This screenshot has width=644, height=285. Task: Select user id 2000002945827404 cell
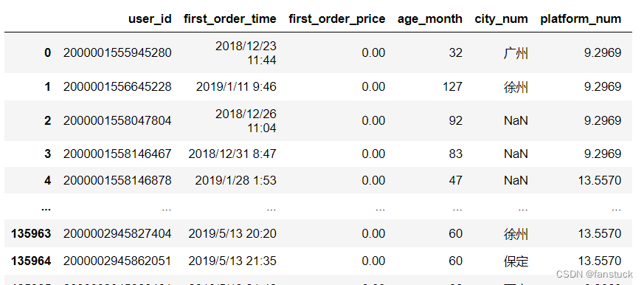coord(117,233)
